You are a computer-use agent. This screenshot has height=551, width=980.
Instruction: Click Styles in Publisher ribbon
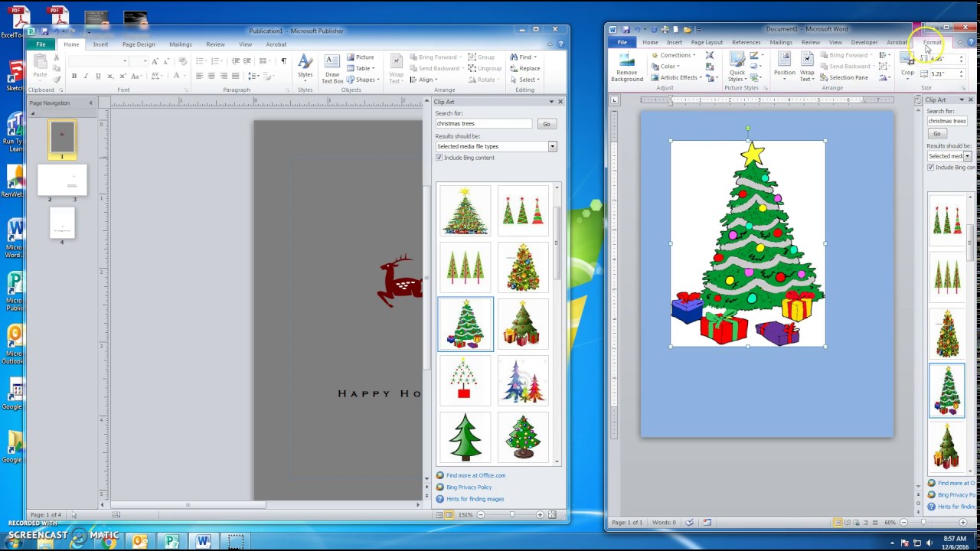[x=305, y=67]
